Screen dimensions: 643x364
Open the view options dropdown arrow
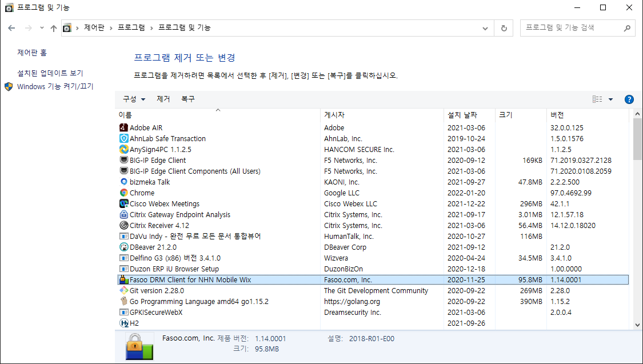610,99
